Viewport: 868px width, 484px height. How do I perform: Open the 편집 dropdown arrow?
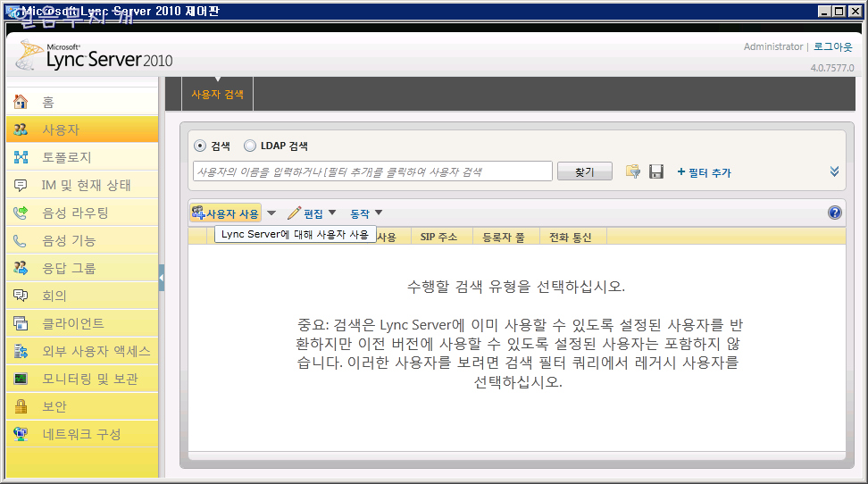coord(332,213)
